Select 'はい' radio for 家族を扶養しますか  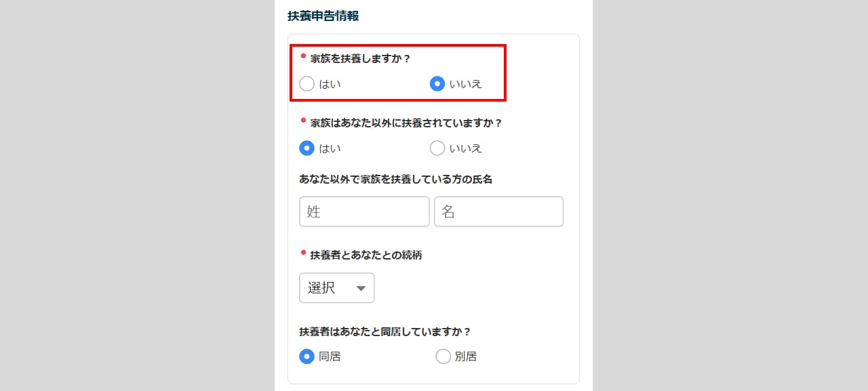point(307,84)
